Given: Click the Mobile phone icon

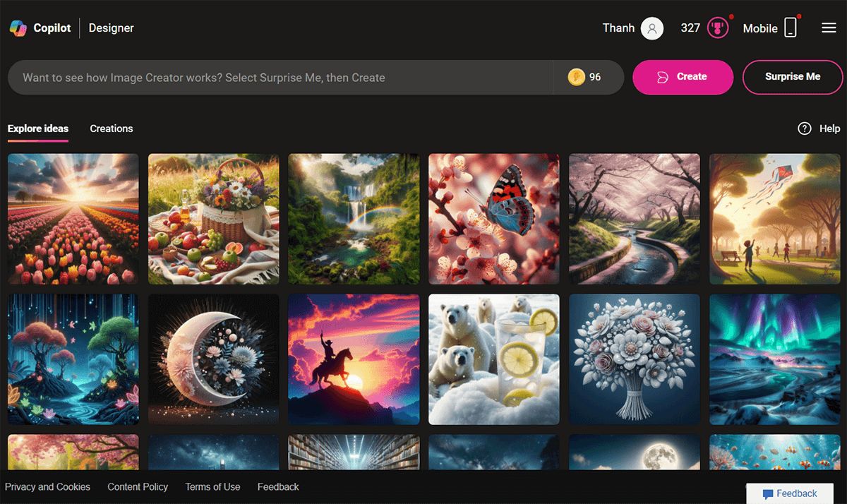Looking at the screenshot, I should 791,28.
